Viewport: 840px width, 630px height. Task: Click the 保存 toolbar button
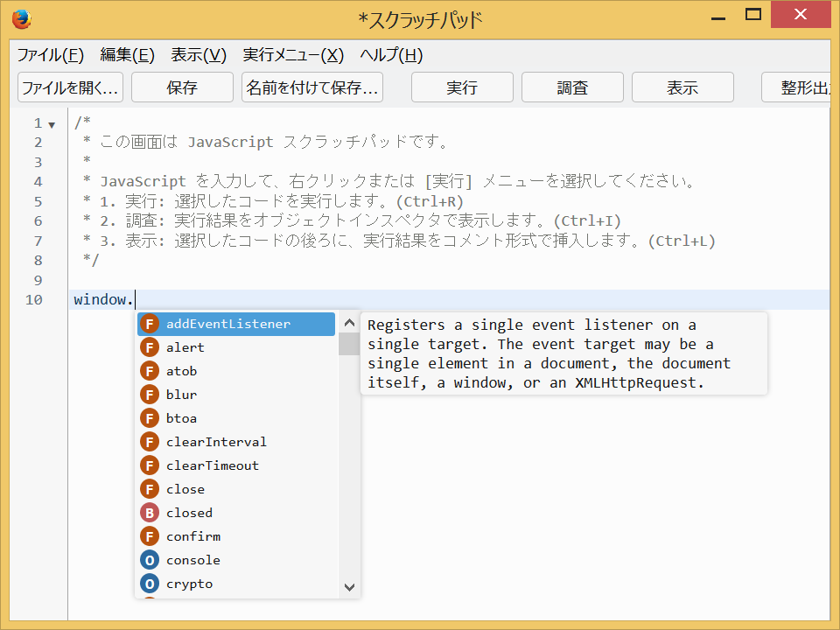(x=182, y=87)
